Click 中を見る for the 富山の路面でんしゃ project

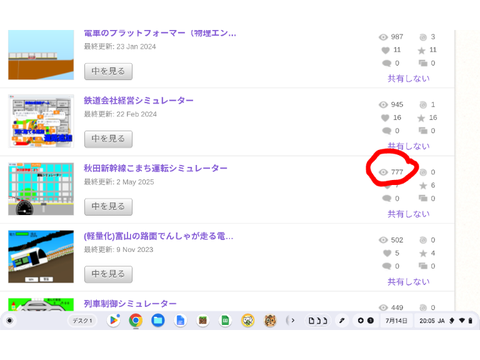click(x=108, y=274)
